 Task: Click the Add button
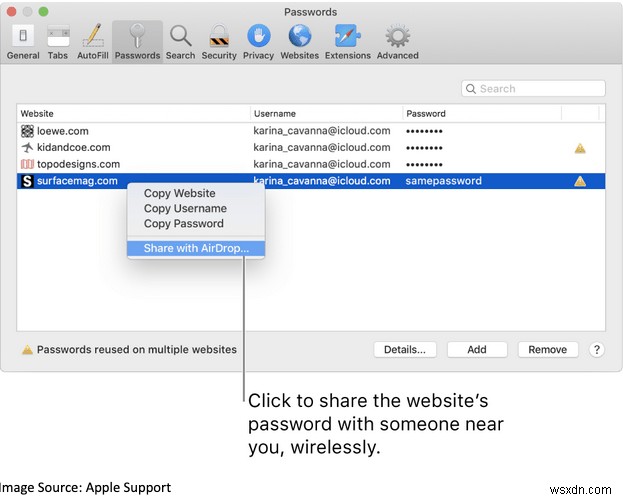click(477, 350)
